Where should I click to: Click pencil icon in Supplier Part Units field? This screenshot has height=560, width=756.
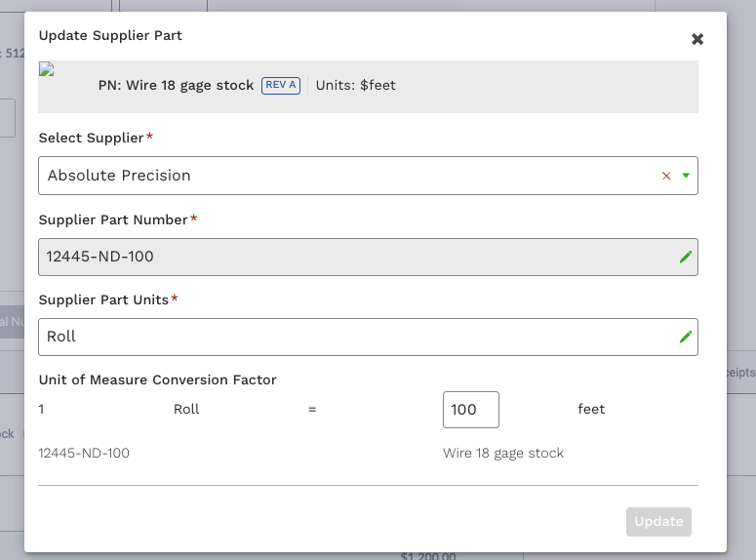click(x=686, y=337)
